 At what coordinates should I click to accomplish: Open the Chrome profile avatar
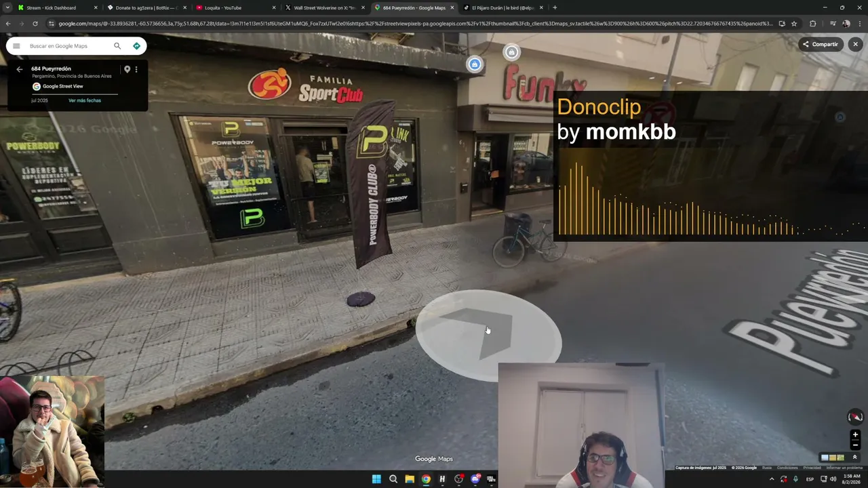(846, 24)
